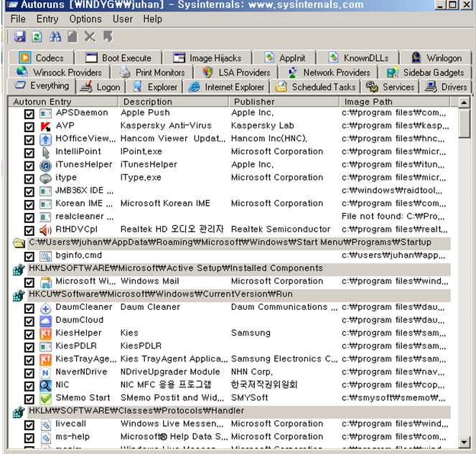Click the Refresh toolbar icon
This screenshot has height=454, width=476.
click(x=37, y=37)
